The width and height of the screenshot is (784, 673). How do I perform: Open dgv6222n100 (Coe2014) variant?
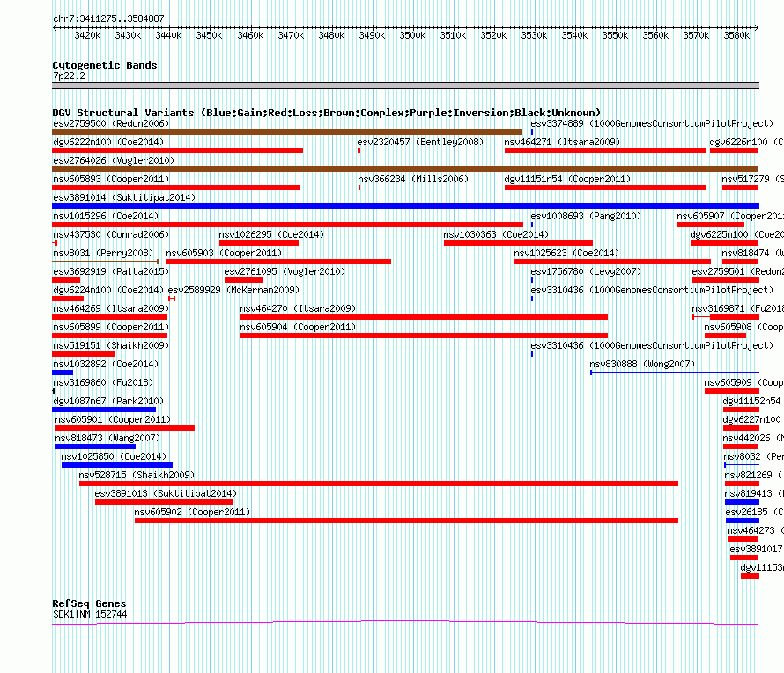point(108,142)
